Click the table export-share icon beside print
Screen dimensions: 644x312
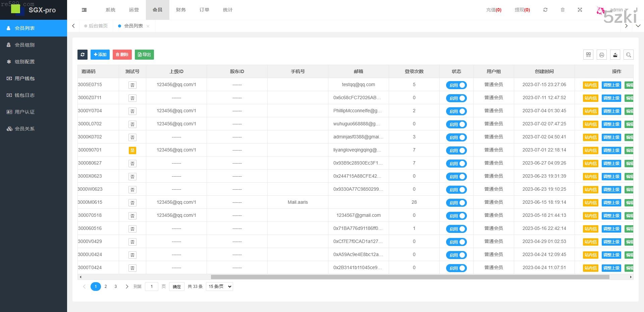click(x=615, y=55)
